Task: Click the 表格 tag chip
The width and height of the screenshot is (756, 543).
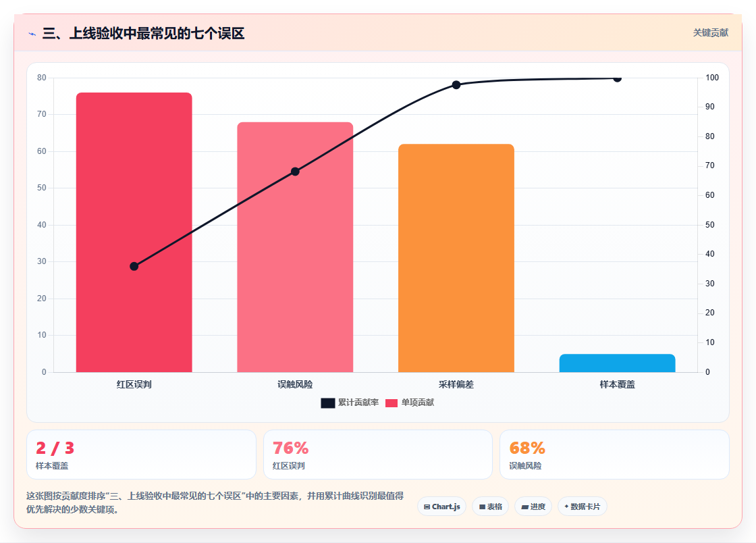Action: (490, 507)
